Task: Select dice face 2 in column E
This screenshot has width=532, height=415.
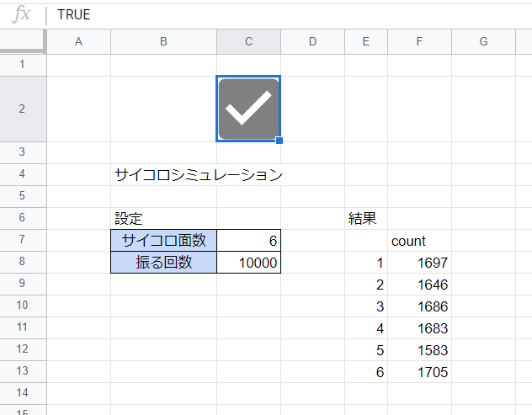Action: click(x=366, y=284)
